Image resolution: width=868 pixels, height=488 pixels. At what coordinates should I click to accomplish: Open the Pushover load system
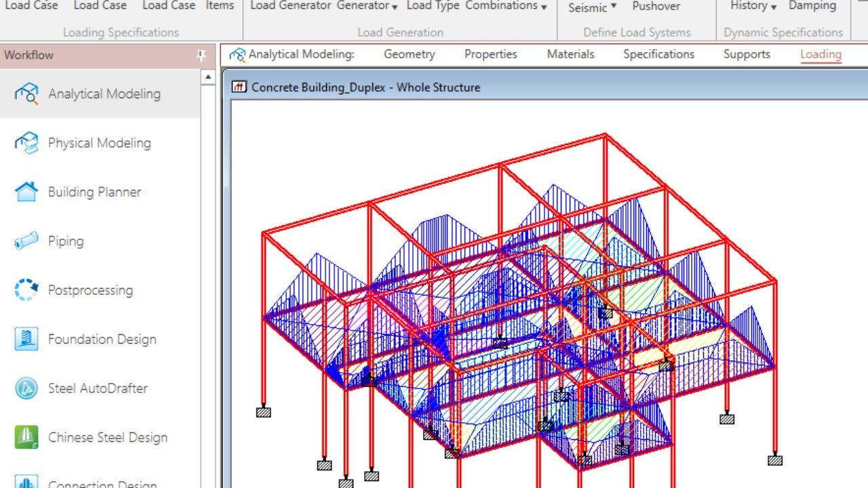(x=656, y=6)
